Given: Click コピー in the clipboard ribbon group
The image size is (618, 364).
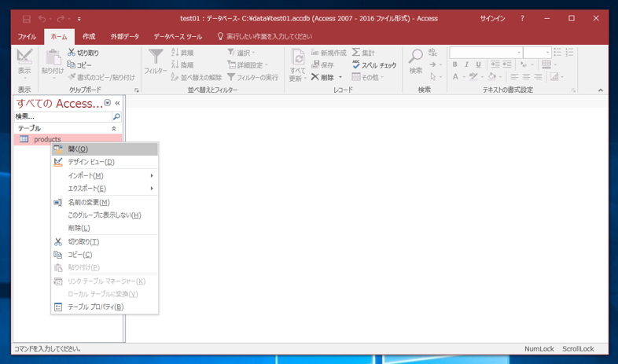Looking at the screenshot, I should (x=79, y=65).
